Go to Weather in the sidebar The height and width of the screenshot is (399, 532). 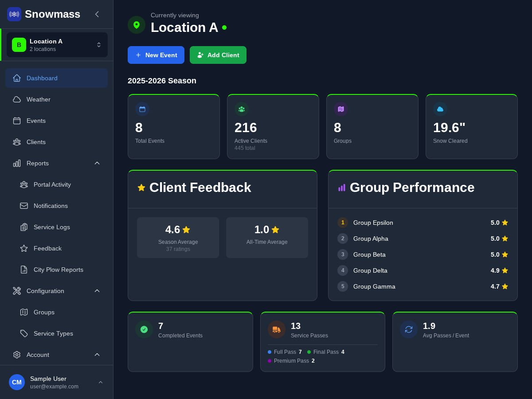[x=39, y=99]
